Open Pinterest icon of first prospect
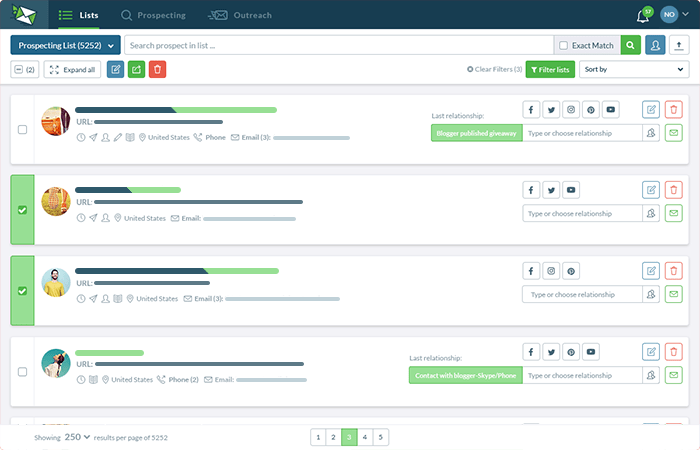 click(591, 109)
